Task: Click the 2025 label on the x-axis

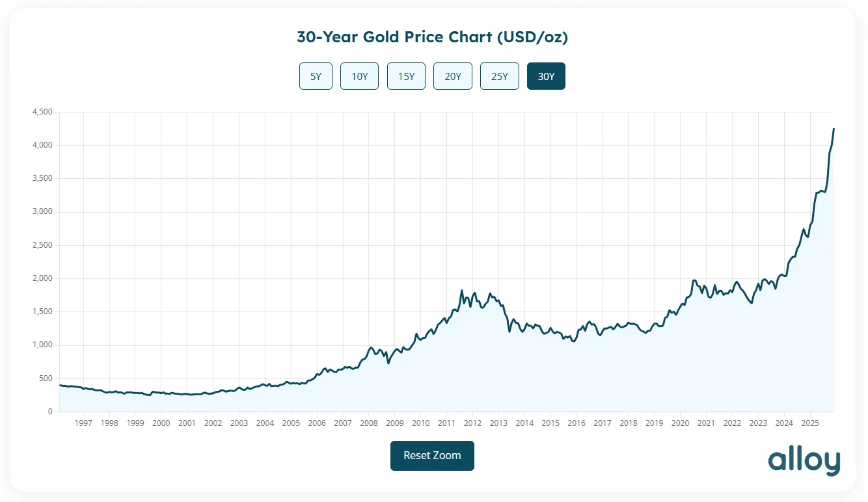Action: (x=811, y=423)
